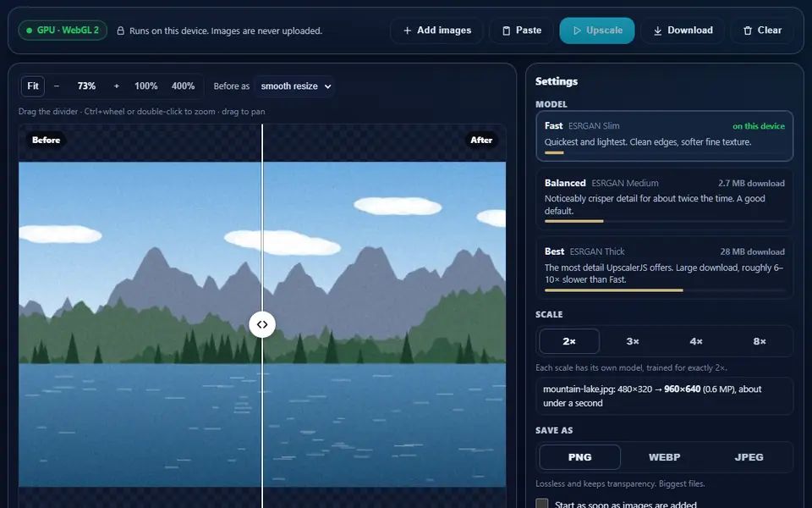Click the plus icon in Add images

pos(407,30)
